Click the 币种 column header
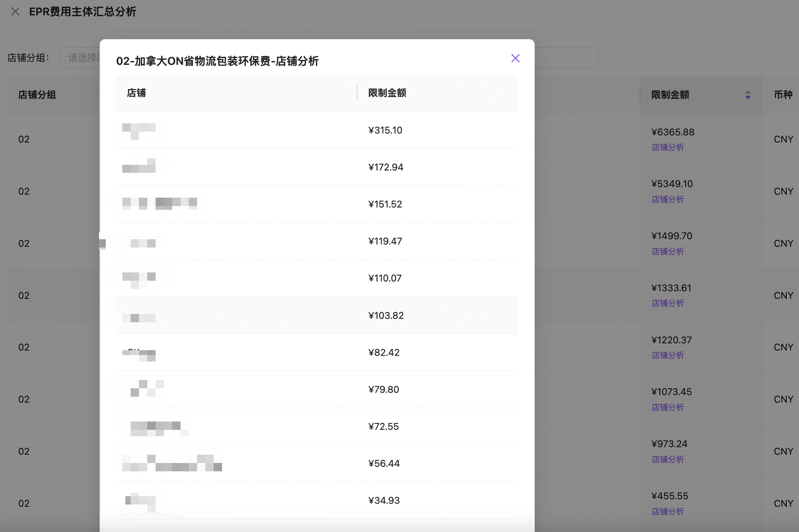This screenshot has width=799, height=532. tap(783, 95)
